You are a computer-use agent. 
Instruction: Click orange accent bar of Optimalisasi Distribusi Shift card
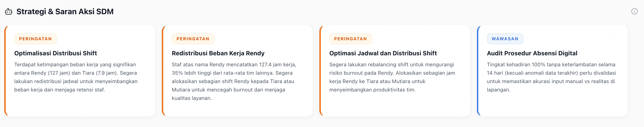[x=5, y=71]
